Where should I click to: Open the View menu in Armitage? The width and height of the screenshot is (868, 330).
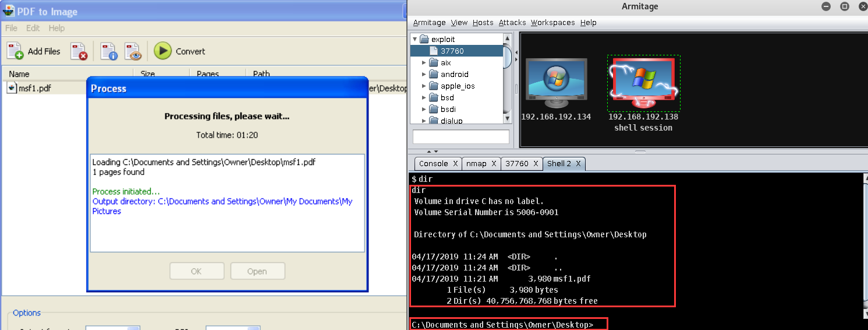coord(459,23)
